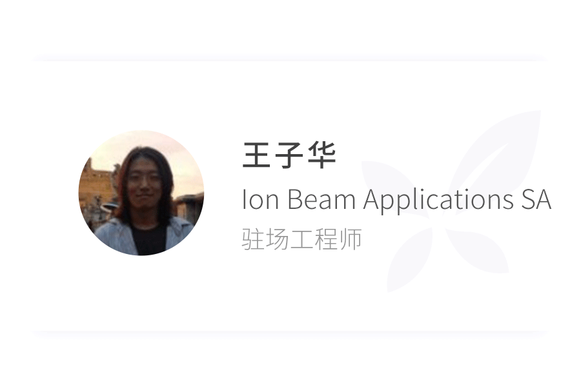581x392 pixels.
Task: Click the character 王 in the name
Action: click(256, 155)
